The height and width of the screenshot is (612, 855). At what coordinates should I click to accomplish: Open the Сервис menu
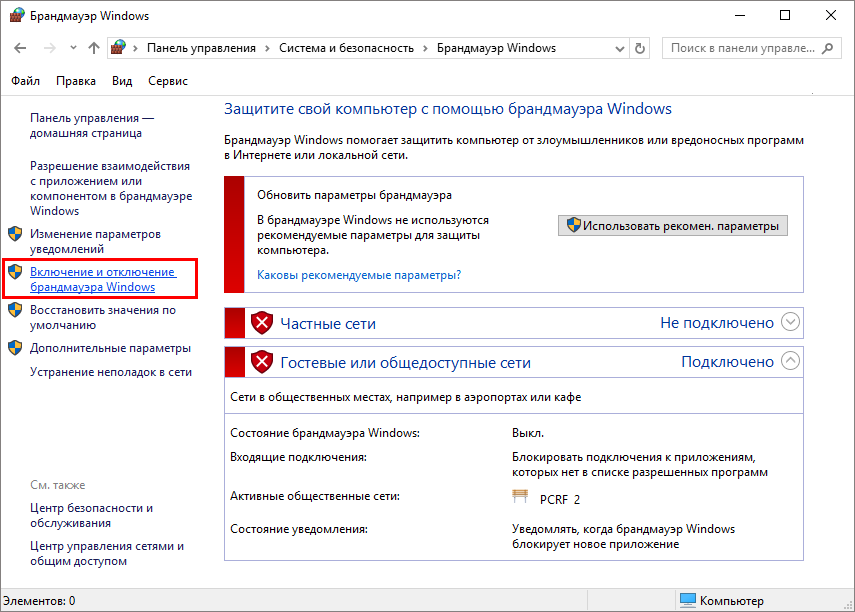[x=167, y=81]
